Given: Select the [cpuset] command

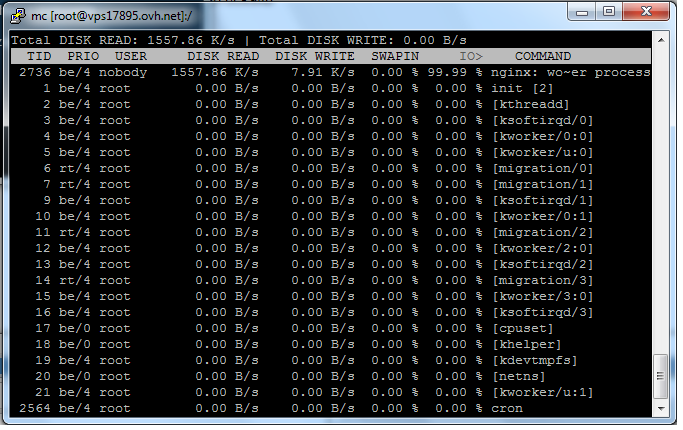Looking at the screenshot, I should tap(522, 328).
